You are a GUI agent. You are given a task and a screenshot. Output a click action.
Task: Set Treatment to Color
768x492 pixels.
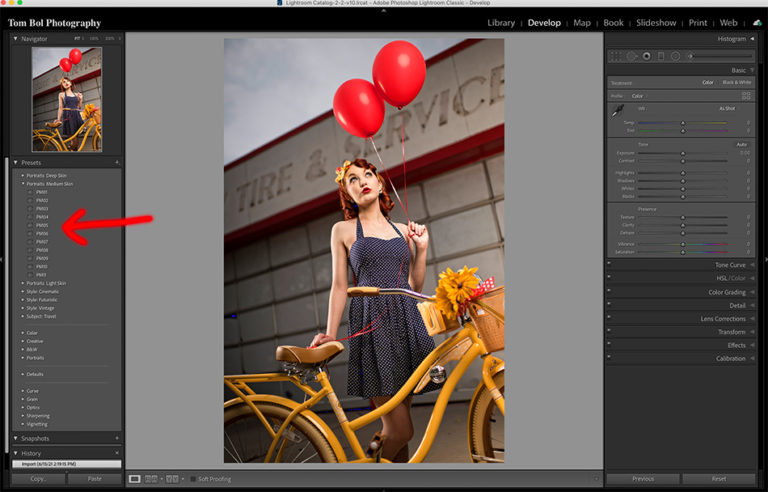click(x=708, y=82)
